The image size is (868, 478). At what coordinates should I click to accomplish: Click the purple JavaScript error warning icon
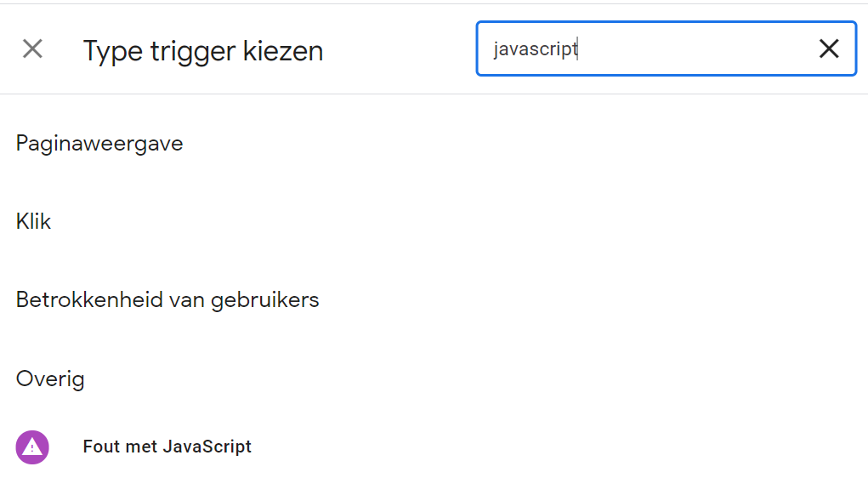click(32, 447)
